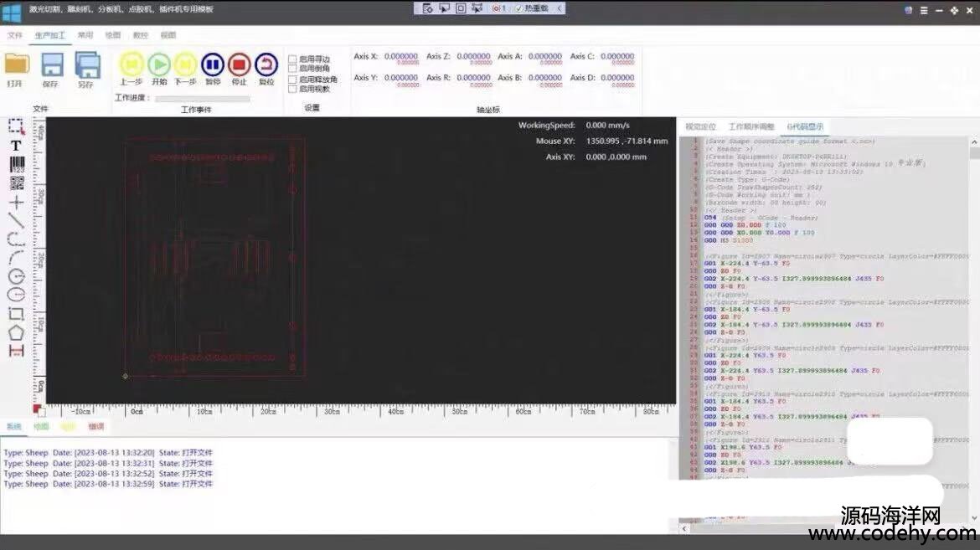
Task: Click the select-element cursor debug icon
Action: [x=445, y=8]
